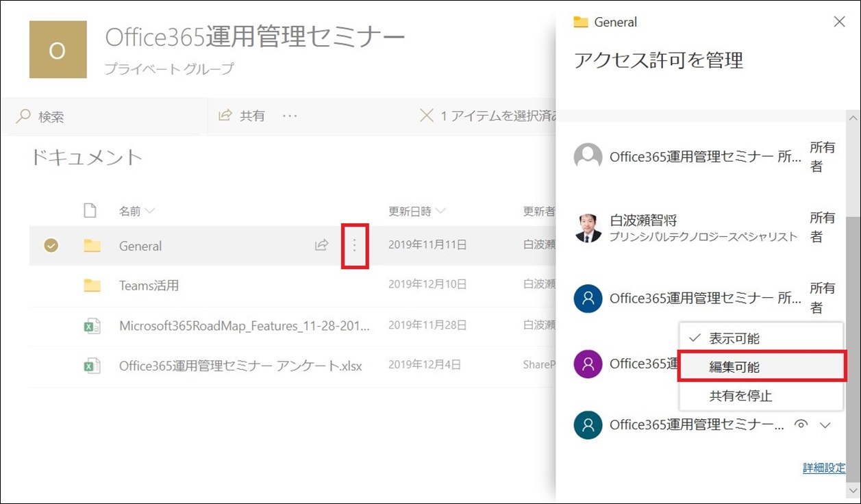Click scrollbar down arrow in panel
Image resolution: width=861 pixels, height=504 pixels.
click(x=852, y=490)
